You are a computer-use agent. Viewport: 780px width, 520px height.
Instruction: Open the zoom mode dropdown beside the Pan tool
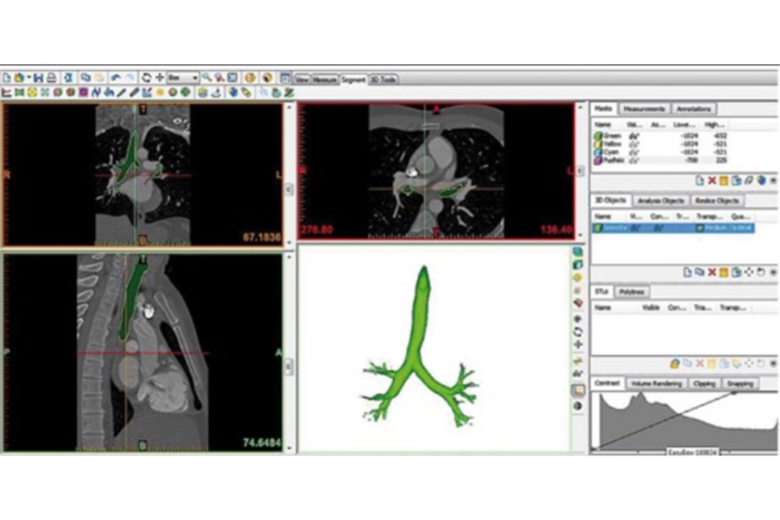[x=183, y=78]
